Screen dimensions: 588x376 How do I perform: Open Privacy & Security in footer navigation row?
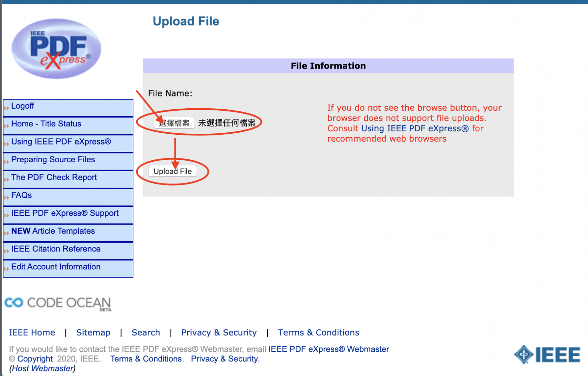219,332
